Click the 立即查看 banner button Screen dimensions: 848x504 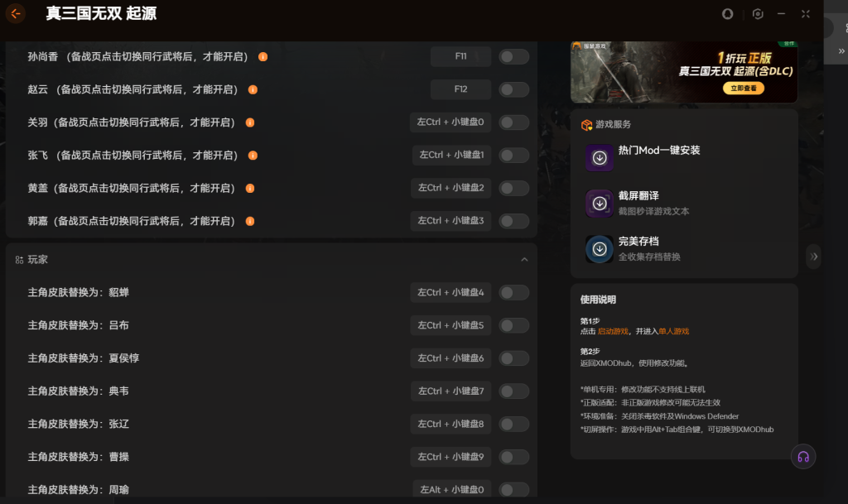click(743, 88)
